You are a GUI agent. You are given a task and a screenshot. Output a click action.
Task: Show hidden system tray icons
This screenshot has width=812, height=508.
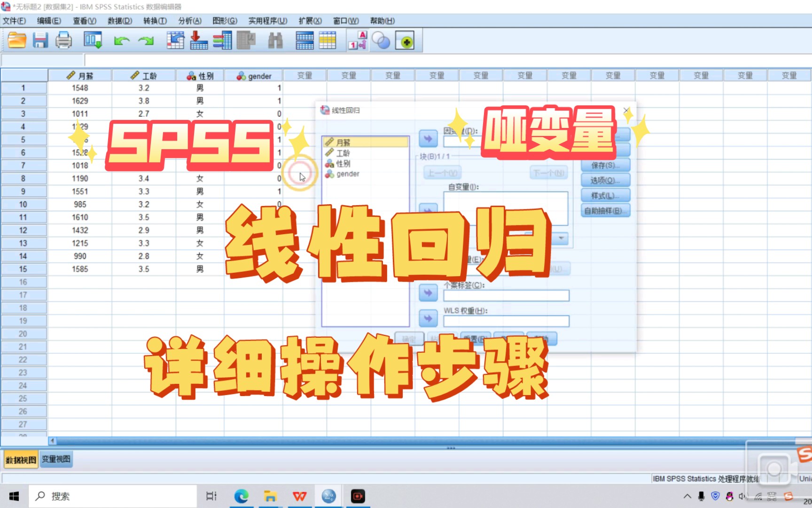[687, 496]
